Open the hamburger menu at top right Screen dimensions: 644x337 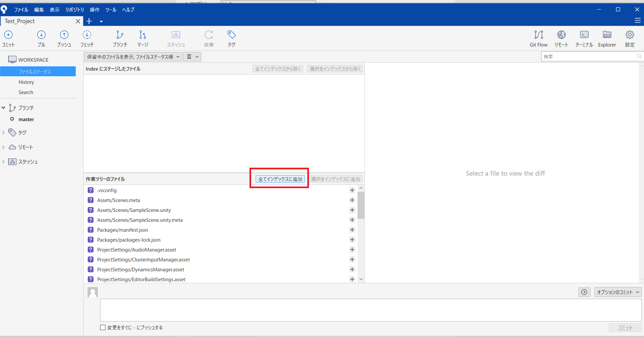(x=638, y=21)
